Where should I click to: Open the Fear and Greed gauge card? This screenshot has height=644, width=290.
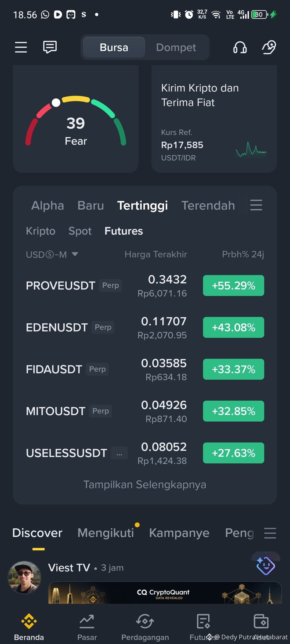tap(76, 119)
